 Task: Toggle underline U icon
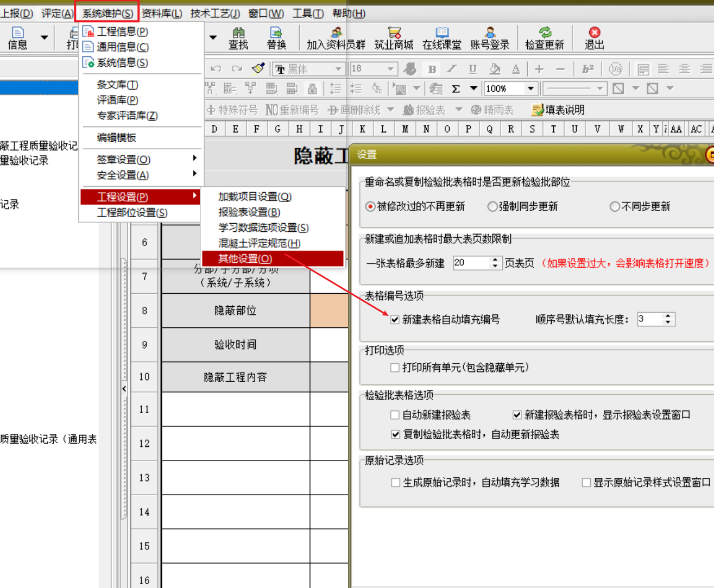[473, 69]
